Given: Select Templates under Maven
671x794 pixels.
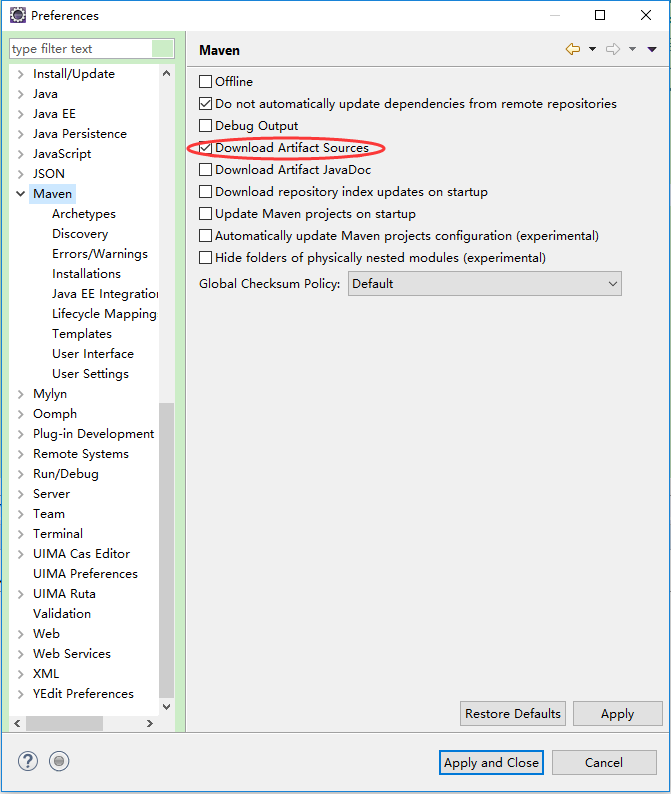Looking at the screenshot, I should click(x=82, y=334).
